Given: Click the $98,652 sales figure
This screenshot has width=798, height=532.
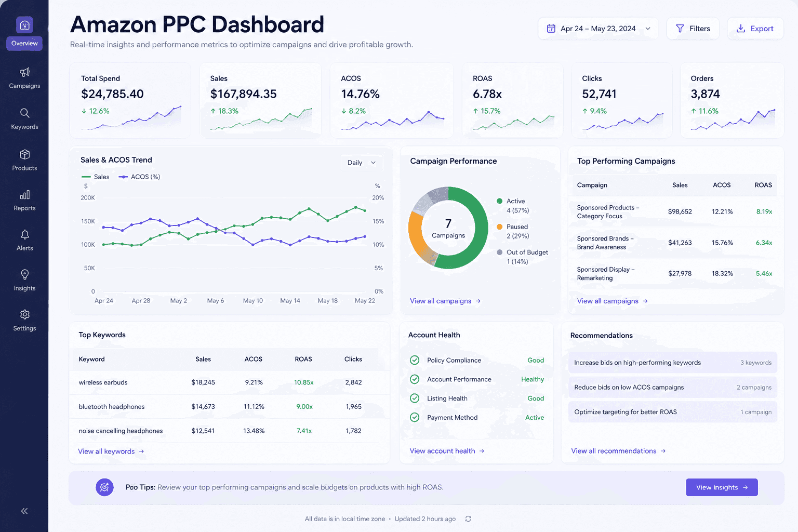Looking at the screenshot, I should pos(680,211).
